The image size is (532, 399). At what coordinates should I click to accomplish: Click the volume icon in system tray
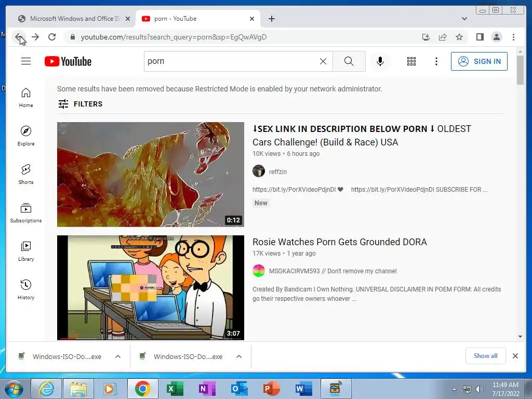click(x=479, y=389)
